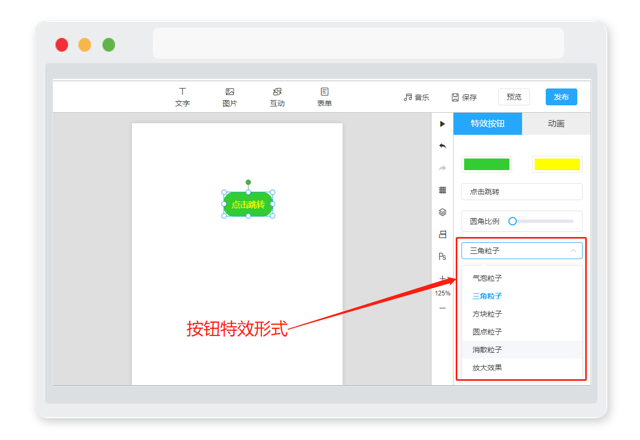Open the 音乐 music settings
Image resolution: width=640 pixels, height=440 pixels.
pos(416,97)
